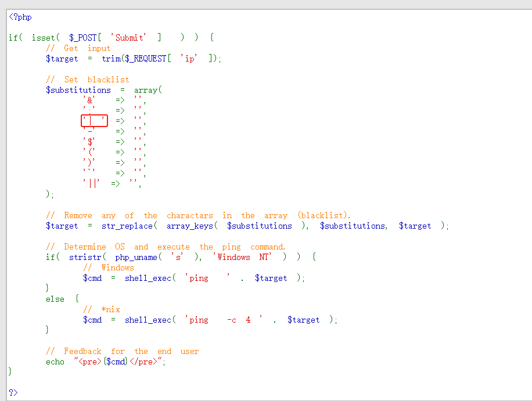Screen dimensions: 532x401
Task: Click the "// Set blacklist" comment
Action: pyautogui.click(x=88, y=80)
